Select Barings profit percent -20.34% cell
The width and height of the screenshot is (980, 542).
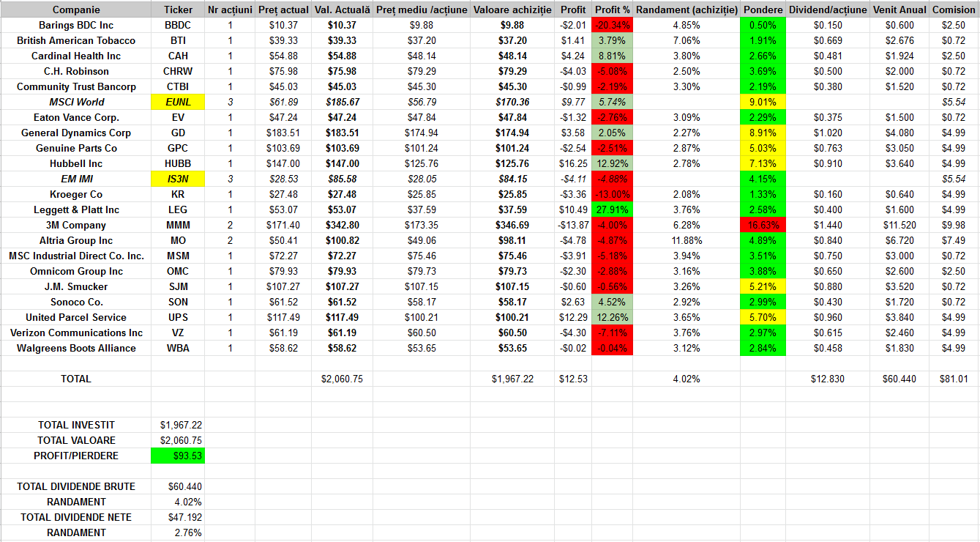point(613,25)
